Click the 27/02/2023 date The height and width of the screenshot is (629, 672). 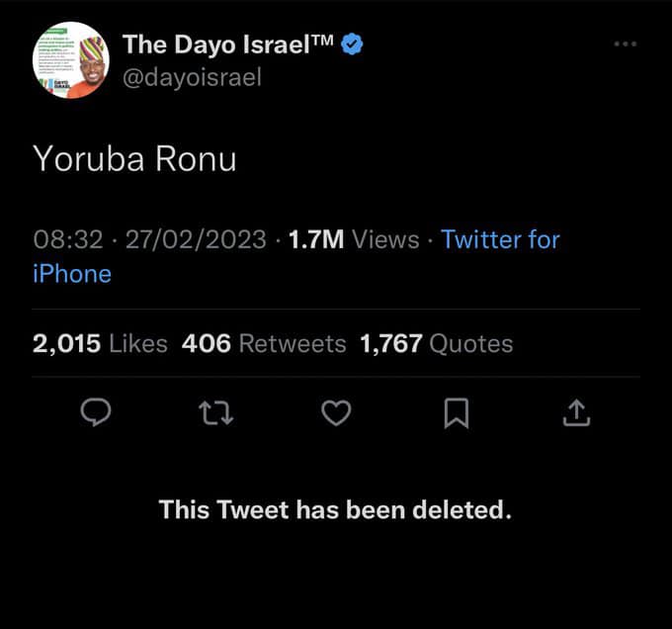pyautogui.click(x=196, y=239)
